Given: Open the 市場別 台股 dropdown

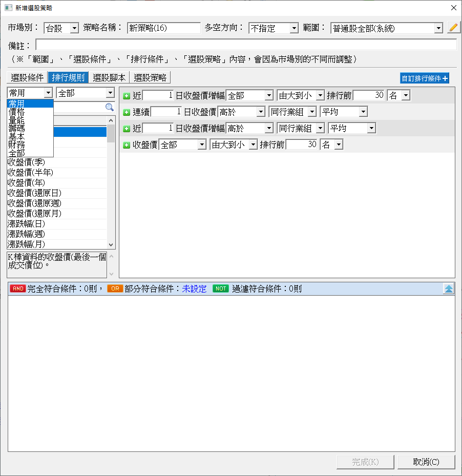Looking at the screenshot, I should click(74, 28).
